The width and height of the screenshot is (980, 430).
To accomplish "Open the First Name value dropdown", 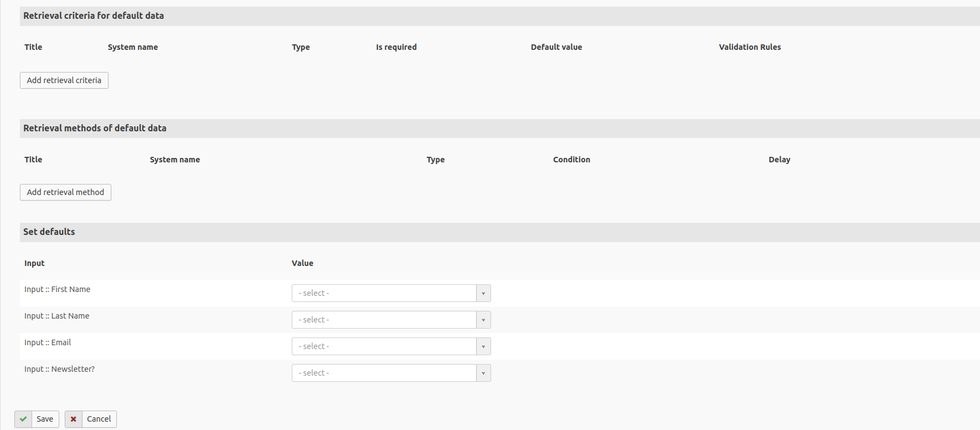I will click(x=384, y=293).
